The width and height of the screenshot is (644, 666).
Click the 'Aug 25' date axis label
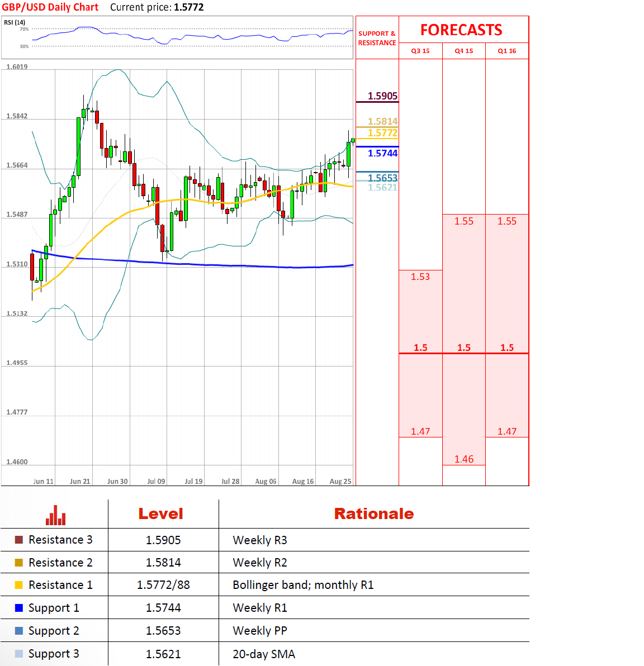(340, 481)
